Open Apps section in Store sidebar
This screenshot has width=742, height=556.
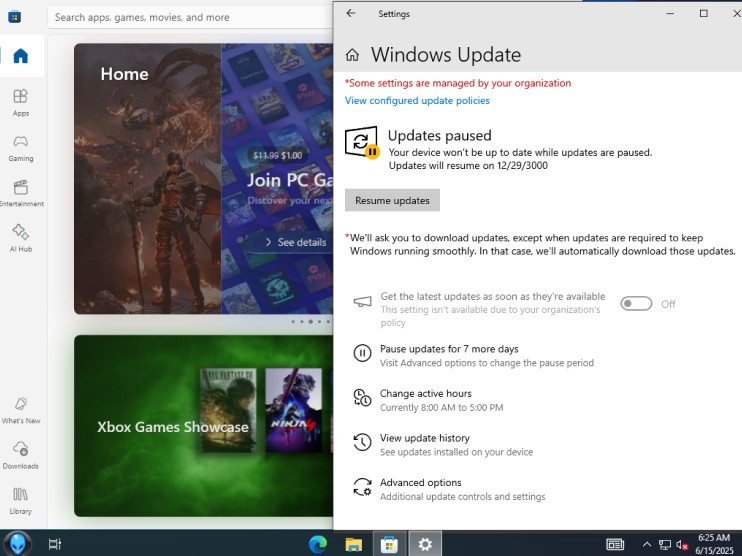point(21,102)
